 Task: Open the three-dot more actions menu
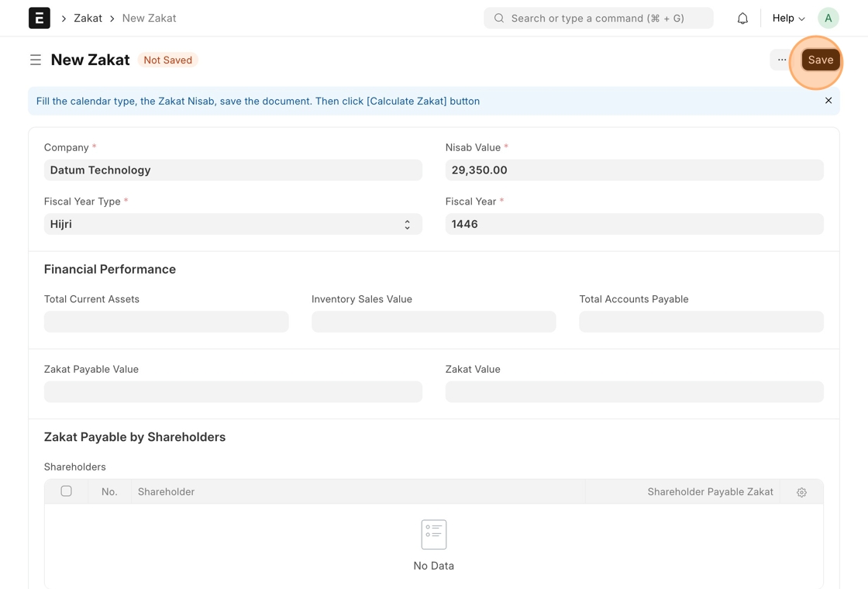781,60
